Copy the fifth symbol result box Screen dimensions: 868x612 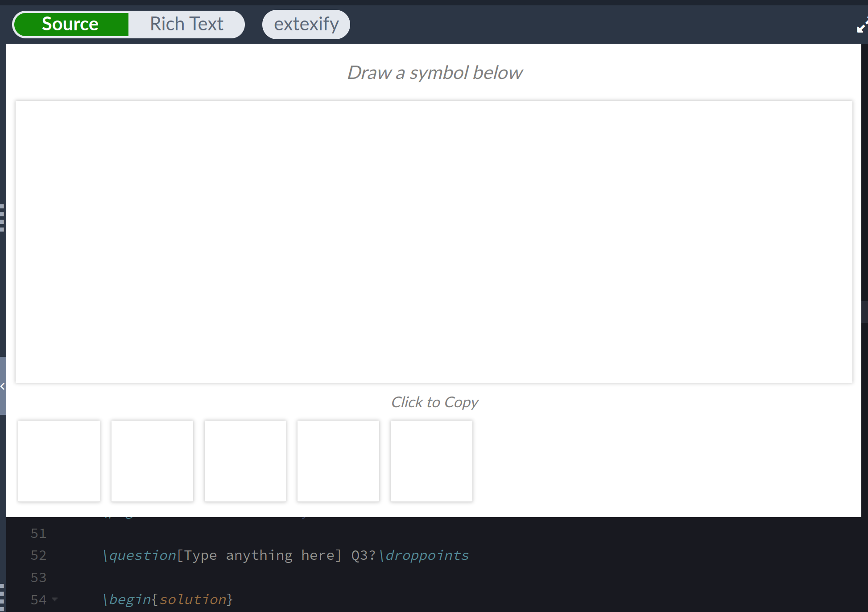tap(431, 461)
